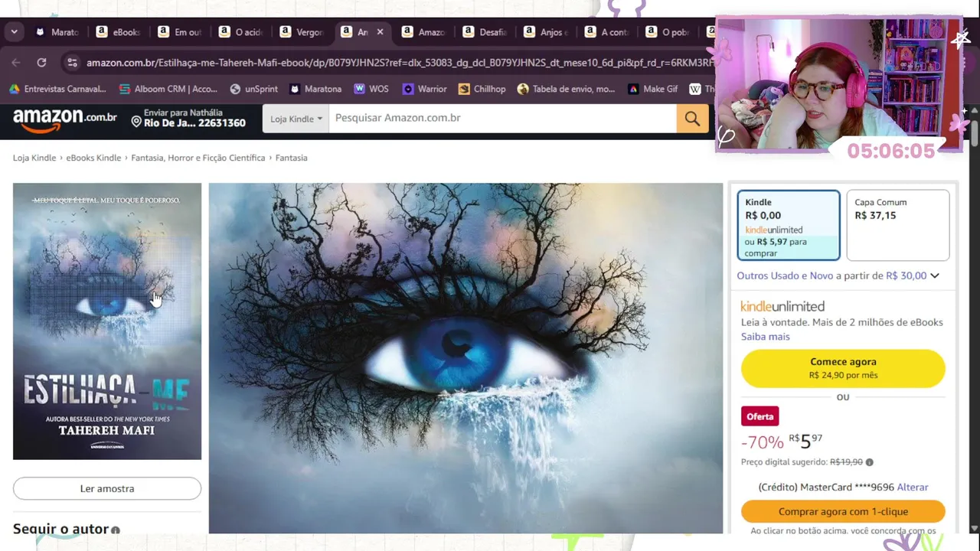Click the address bar URL

tap(400, 63)
